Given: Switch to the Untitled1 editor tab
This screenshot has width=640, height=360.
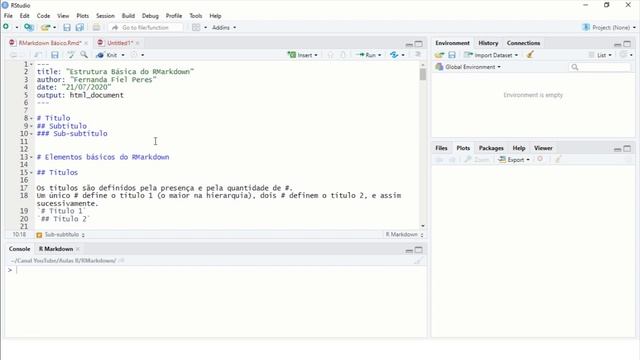Looking at the screenshot, I should point(120,43).
